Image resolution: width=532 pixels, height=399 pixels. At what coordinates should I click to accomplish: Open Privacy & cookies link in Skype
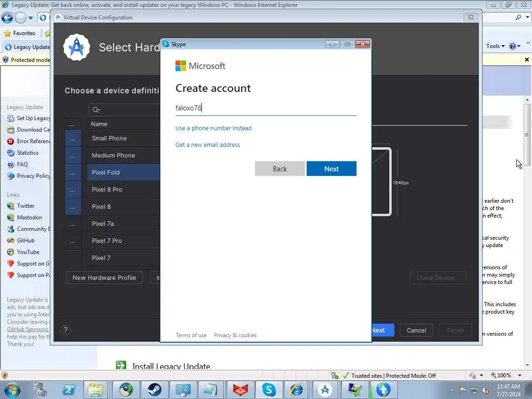(x=235, y=335)
